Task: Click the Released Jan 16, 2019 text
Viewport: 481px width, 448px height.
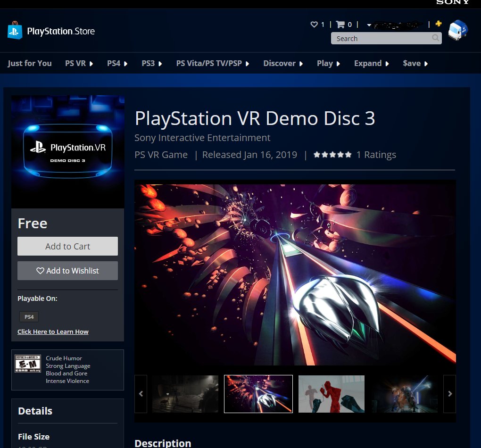Action: pos(250,155)
